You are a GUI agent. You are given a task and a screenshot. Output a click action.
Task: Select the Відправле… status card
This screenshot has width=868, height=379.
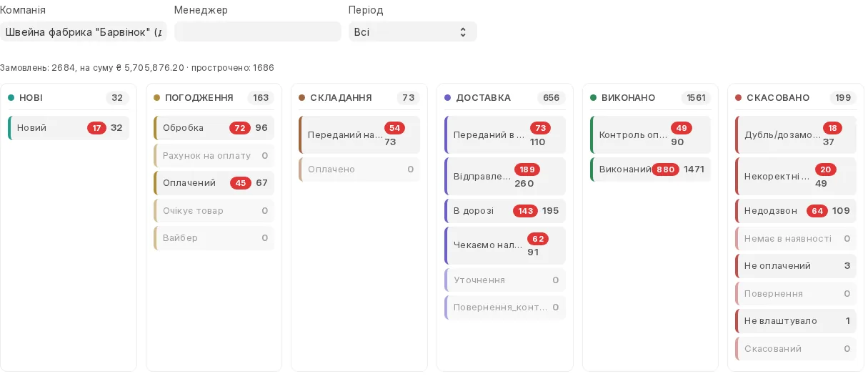point(505,176)
